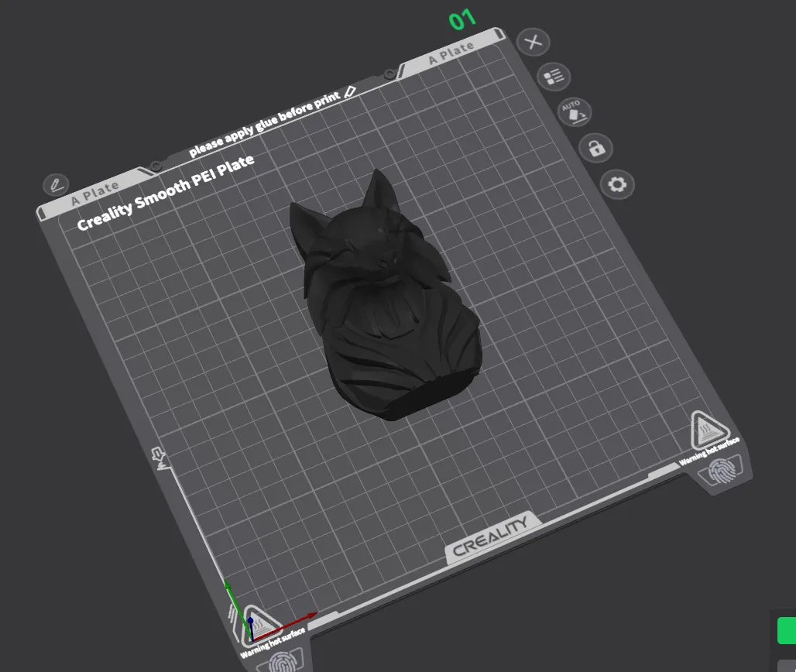Toggle the plate lock icon
Viewport: 796px width, 672px height.
click(x=595, y=148)
